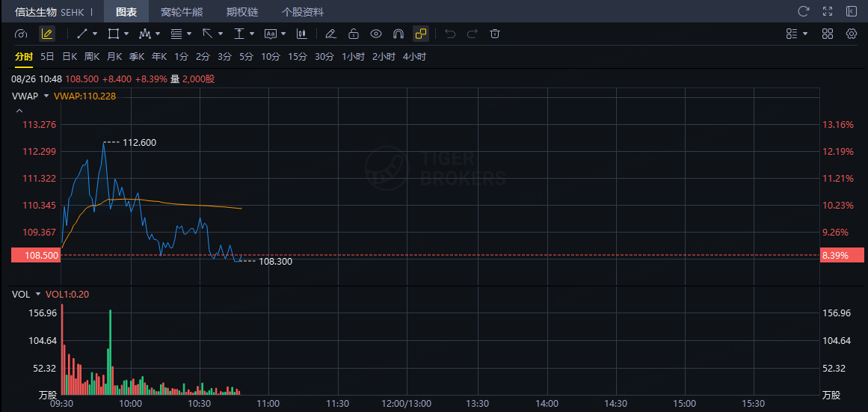Enter fullscreen chart mode
The height and width of the screenshot is (412, 868).
coord(828,12)
